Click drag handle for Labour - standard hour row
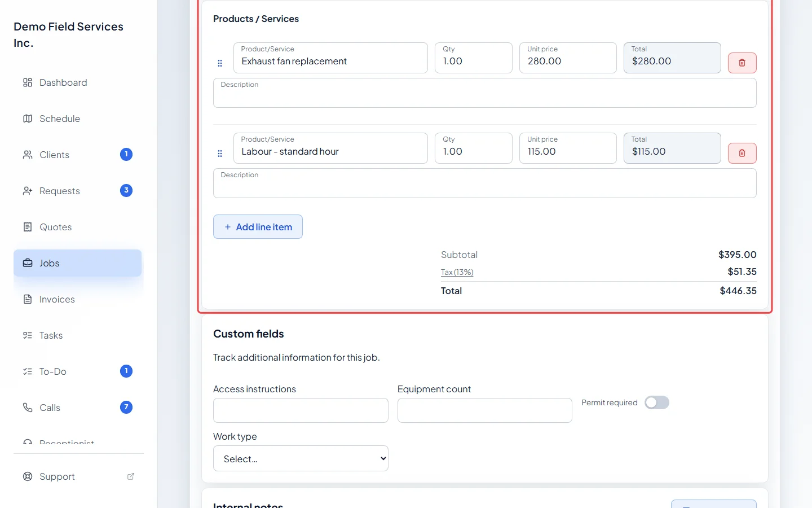 coord(220,154)
